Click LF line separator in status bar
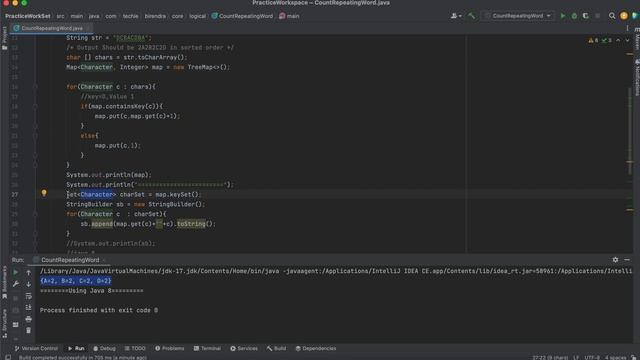The width and height of the screenshot is (640, 360). coord(576,358)
